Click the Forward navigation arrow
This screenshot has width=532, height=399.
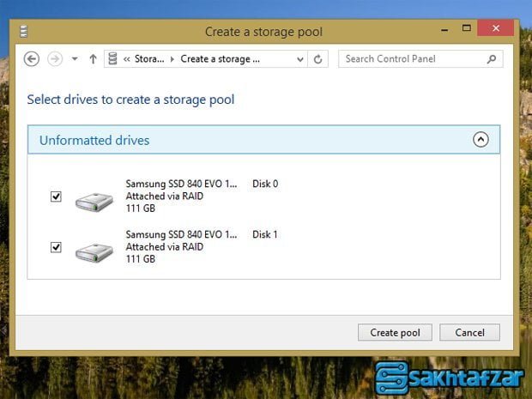point(55,59)
